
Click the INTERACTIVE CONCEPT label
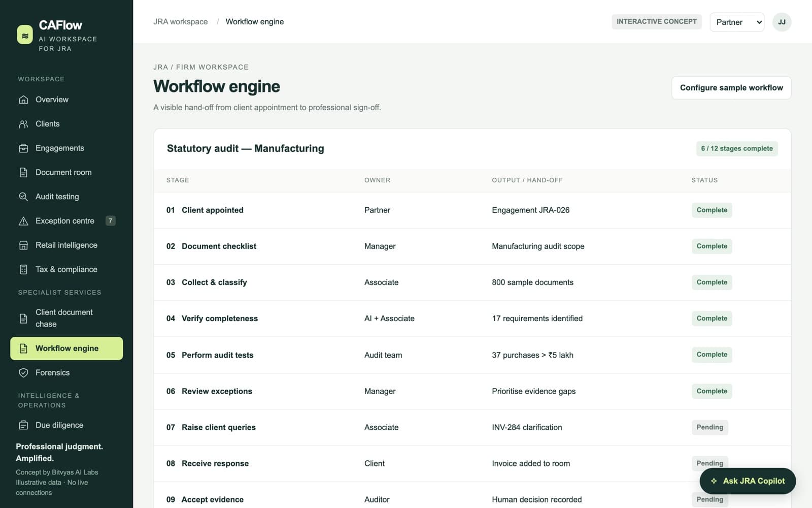(x=657, y=22)
